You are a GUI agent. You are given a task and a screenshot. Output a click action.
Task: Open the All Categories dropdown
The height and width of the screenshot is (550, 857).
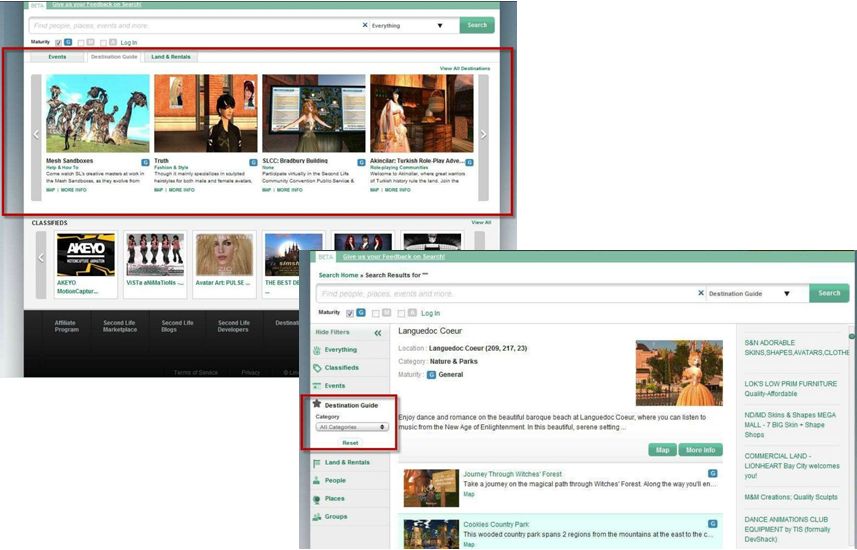(x=352, y=427)
